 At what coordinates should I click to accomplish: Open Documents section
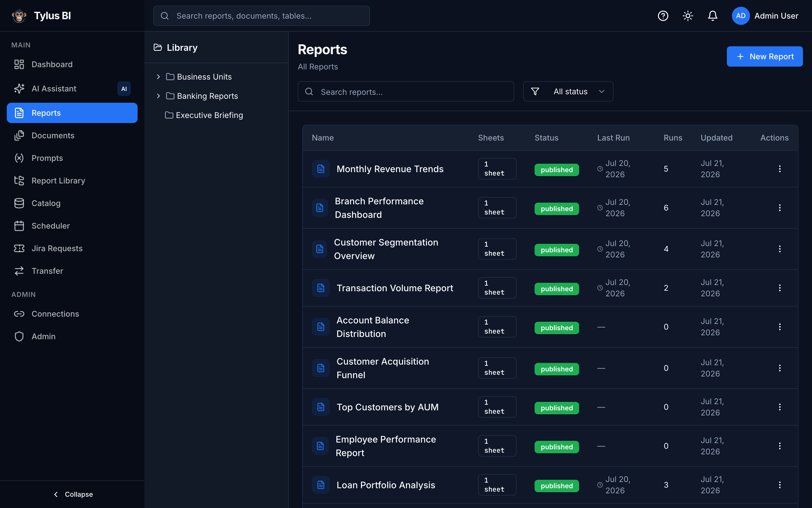[72, 135]
